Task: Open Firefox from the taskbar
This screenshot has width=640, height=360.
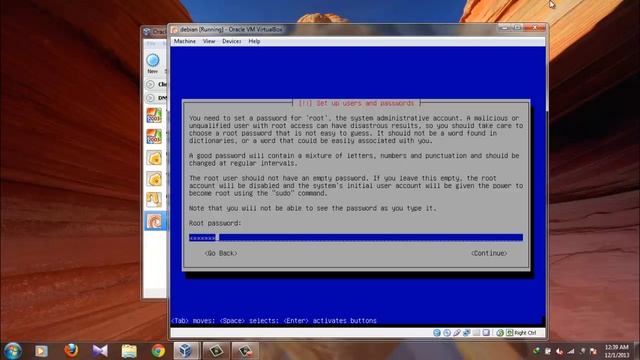Action: (71, 351)
